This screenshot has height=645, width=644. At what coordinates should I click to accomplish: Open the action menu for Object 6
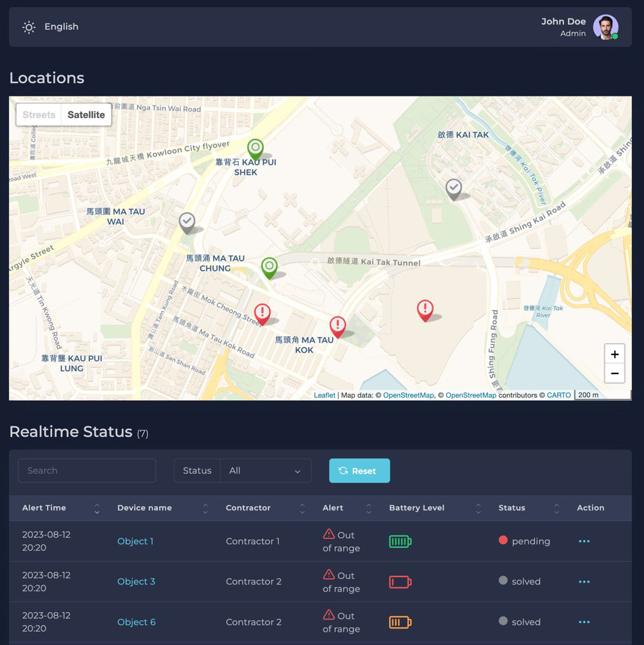[x=584, y=622]
